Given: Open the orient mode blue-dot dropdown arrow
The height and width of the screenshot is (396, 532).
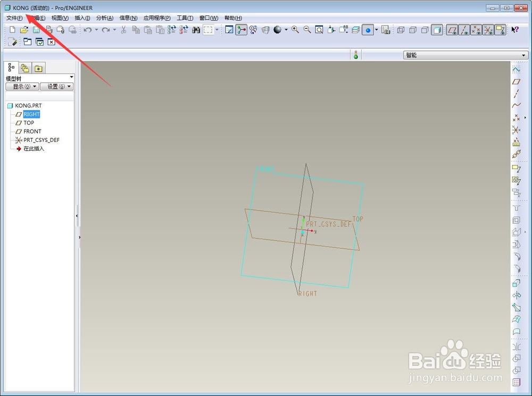Looking at the screenshot, I should tap(376, 30).
